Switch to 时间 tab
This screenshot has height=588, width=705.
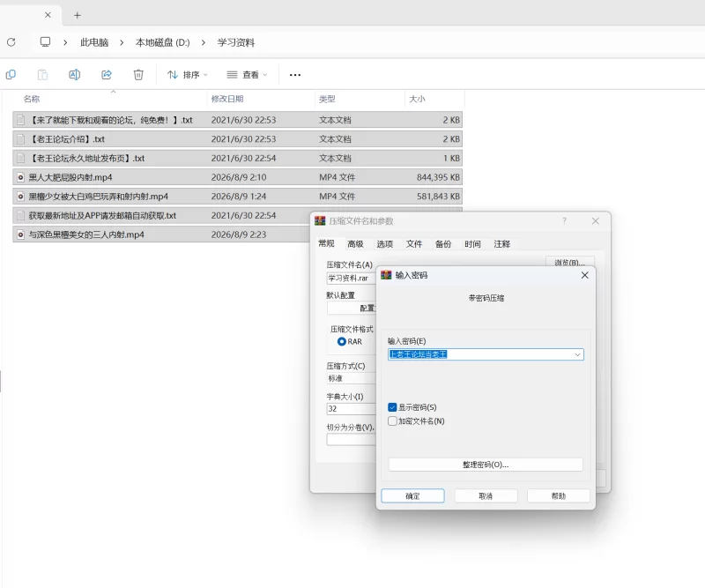472,244
